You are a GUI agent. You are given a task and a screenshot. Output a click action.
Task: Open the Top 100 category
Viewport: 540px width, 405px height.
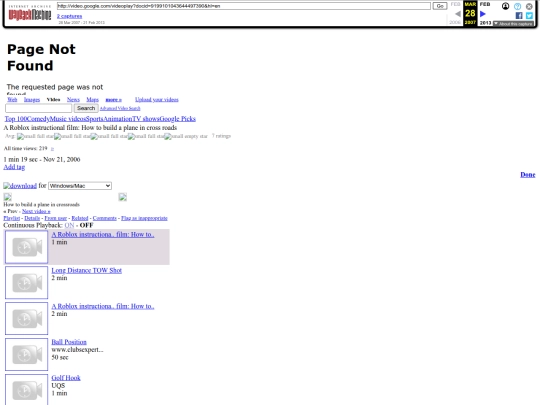pos(15,119)
